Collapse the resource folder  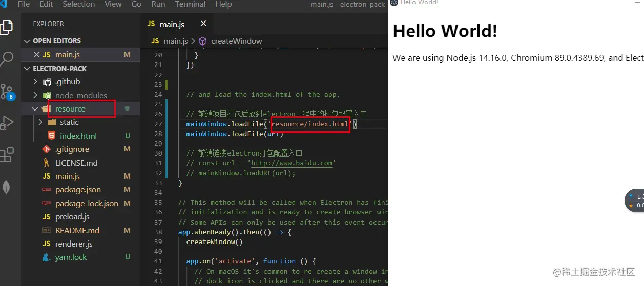pyautogui.click(x=35, y=109)
